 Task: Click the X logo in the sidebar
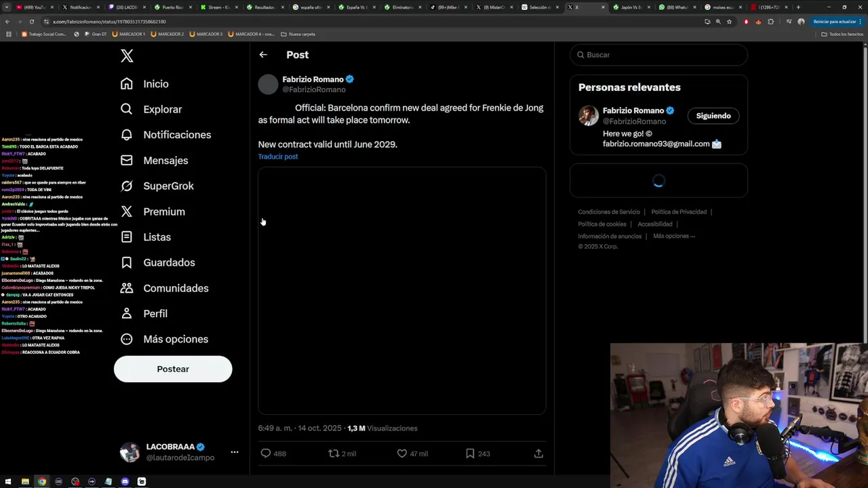pos(127,56)
